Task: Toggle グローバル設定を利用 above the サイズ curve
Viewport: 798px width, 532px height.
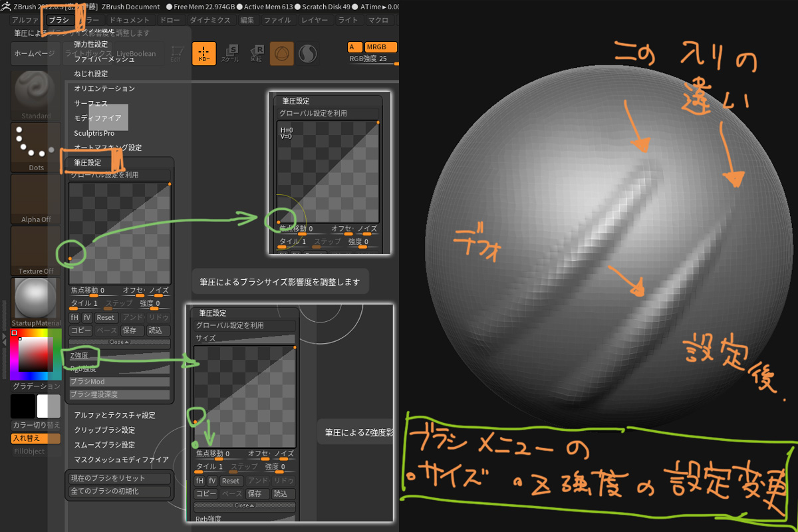Action: (244, 326)
